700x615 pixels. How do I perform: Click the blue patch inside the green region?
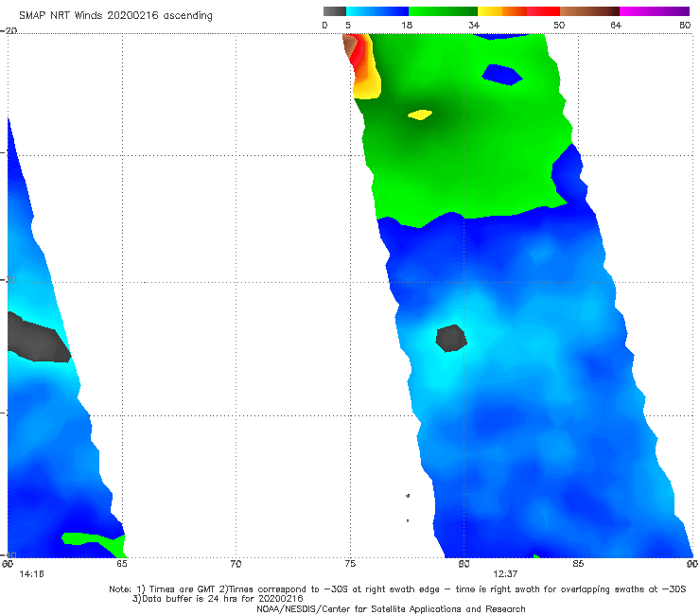pos(501,75)
